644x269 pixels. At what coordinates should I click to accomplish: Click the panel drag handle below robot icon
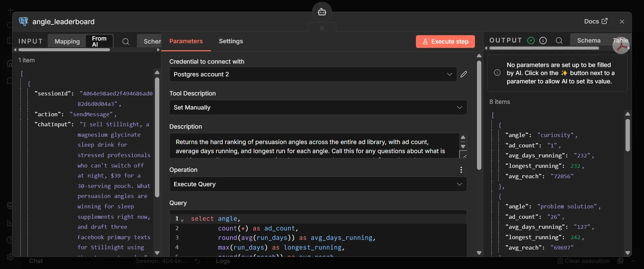pyautogui.click(x=322, y=28)
